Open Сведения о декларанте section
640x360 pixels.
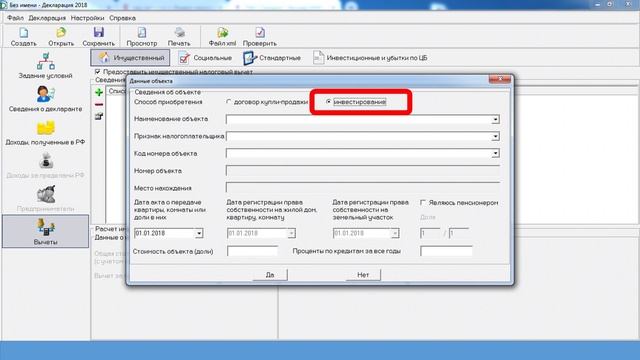pyautogui.click(x=45, y=99)
